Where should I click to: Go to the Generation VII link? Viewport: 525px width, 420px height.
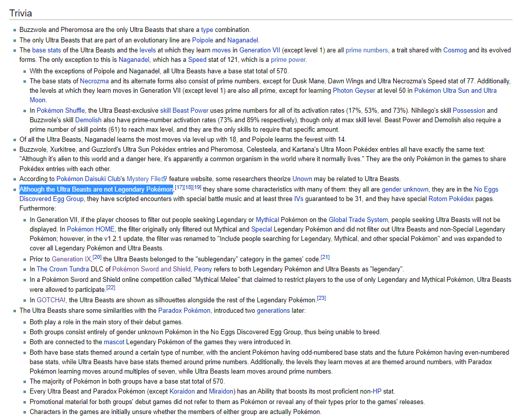(260, 50)
